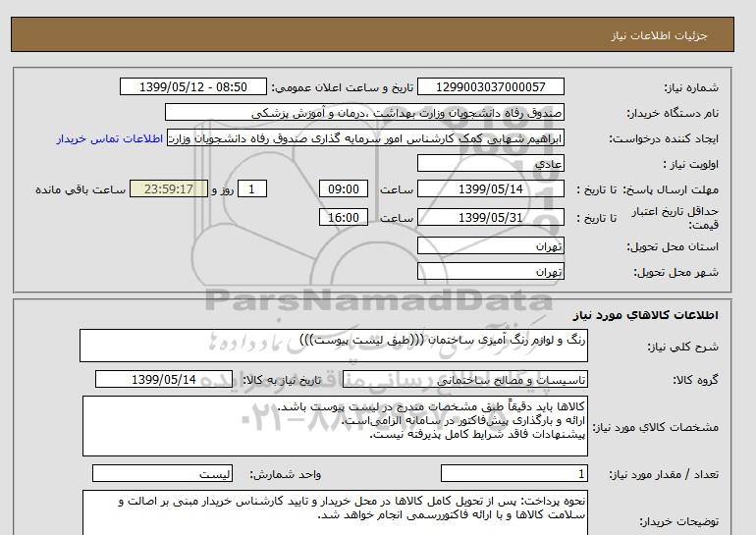The width and height of the screenshot is (756, 535).
Task: Open the اطلاعات تماس خریدار link
Action: (109, 138)
